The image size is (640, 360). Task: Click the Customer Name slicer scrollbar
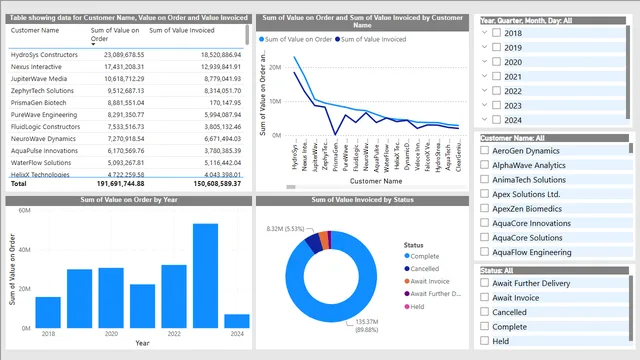coord(631,148)
